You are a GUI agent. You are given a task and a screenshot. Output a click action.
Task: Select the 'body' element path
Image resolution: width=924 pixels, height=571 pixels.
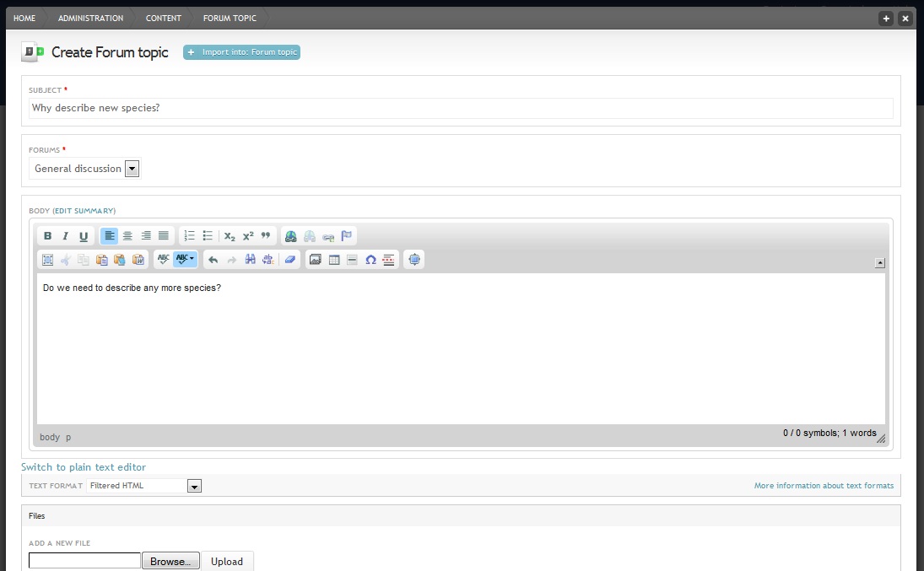click(50, 437)
